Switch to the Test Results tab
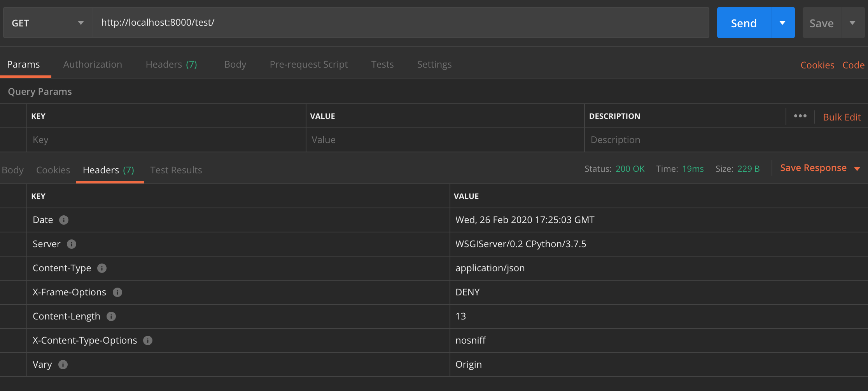Viewport: 868px width, 391px height. coord(176,170)
